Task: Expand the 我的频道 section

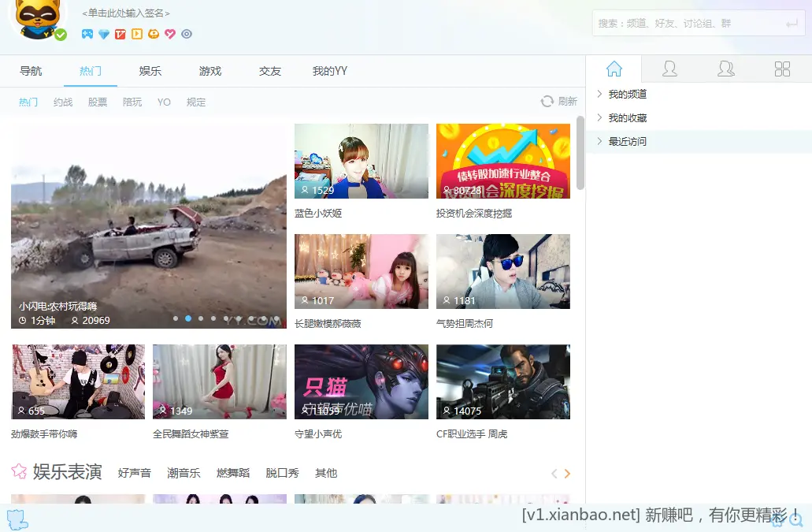Action: point(630,93)
